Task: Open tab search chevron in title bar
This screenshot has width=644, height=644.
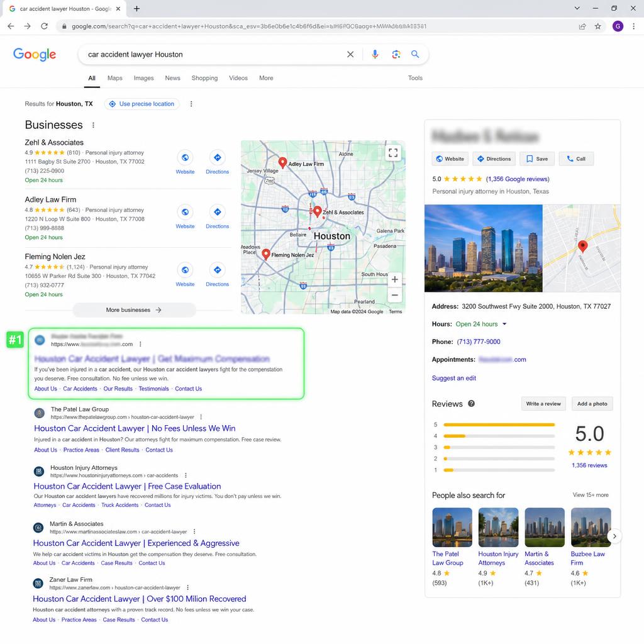Action: pos(577,8)
